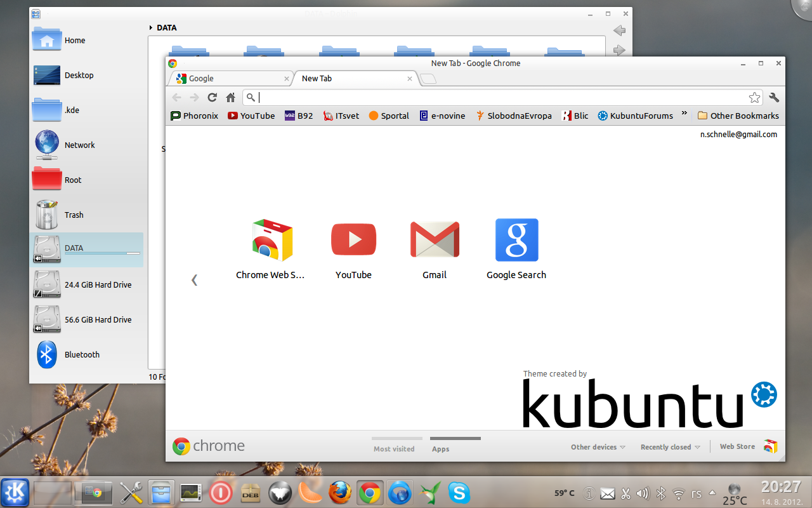Click the red power button panel icon
Screen dimensions: 812x508
(221, 492)
